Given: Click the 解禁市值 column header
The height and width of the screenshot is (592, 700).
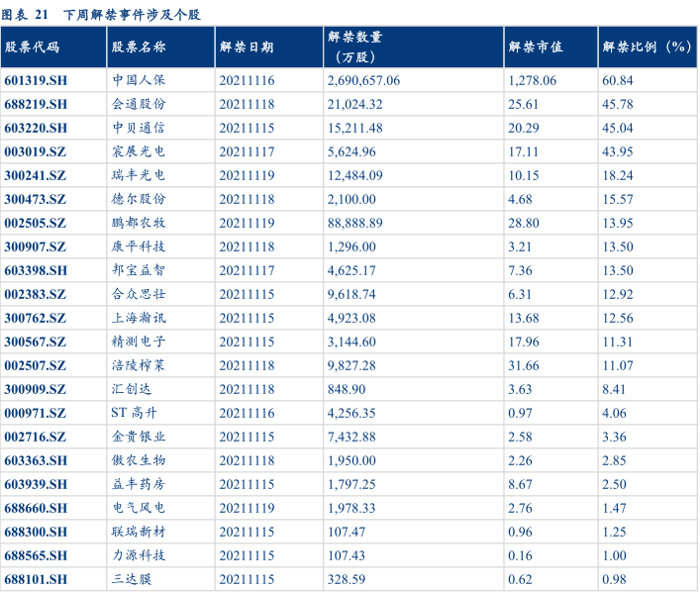Looking at the screenshot, I should tap(550, 47).
